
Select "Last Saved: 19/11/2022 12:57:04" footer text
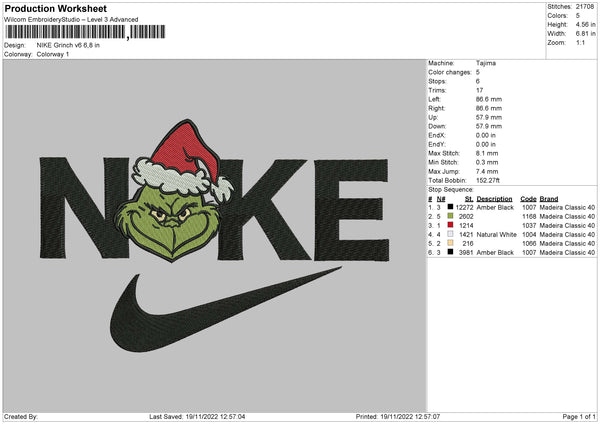[x=197, y=416]
